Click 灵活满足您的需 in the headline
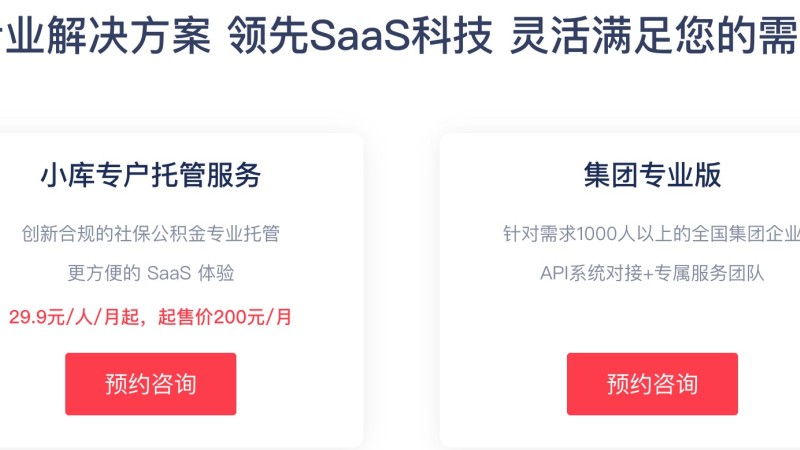 tap(655, 36)
